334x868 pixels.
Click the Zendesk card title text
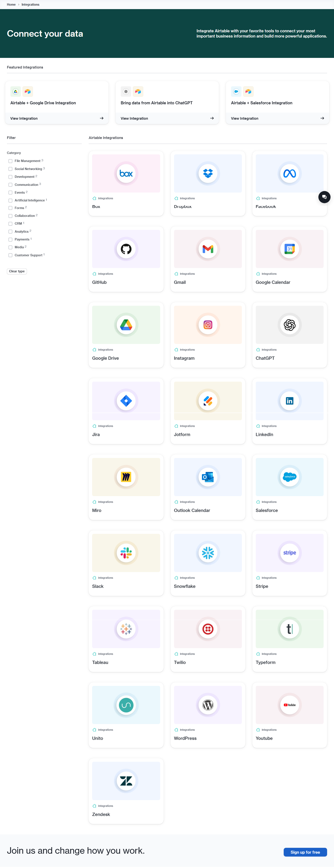[101, 814]
